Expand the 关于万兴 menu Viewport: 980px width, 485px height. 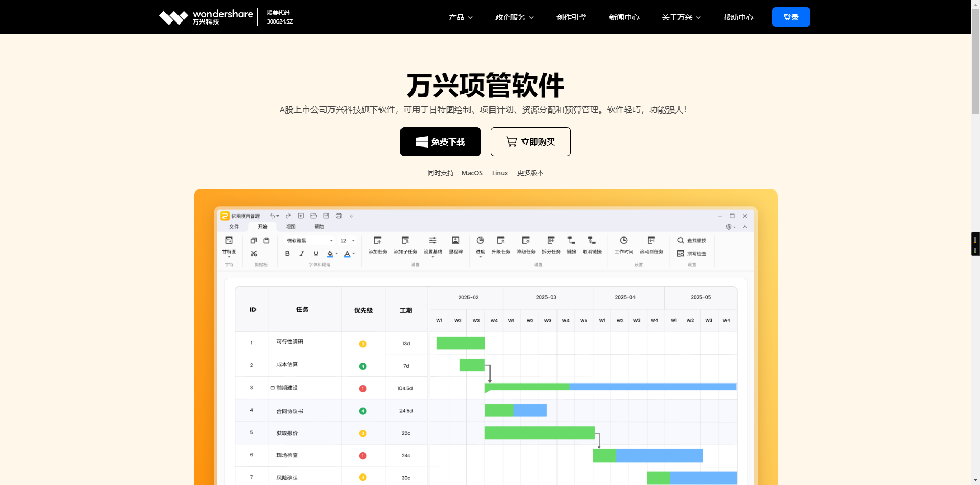click(681, 17)
